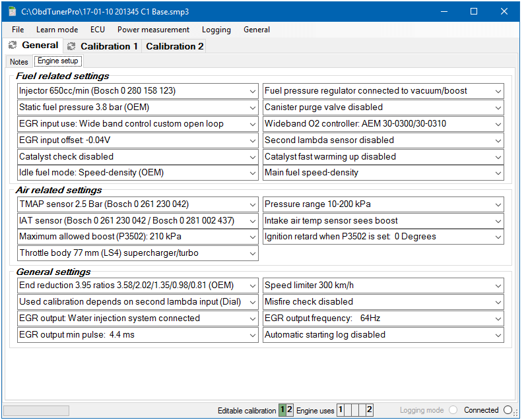Open the Misfire check disabled dropdown

[x=383, y=301]
